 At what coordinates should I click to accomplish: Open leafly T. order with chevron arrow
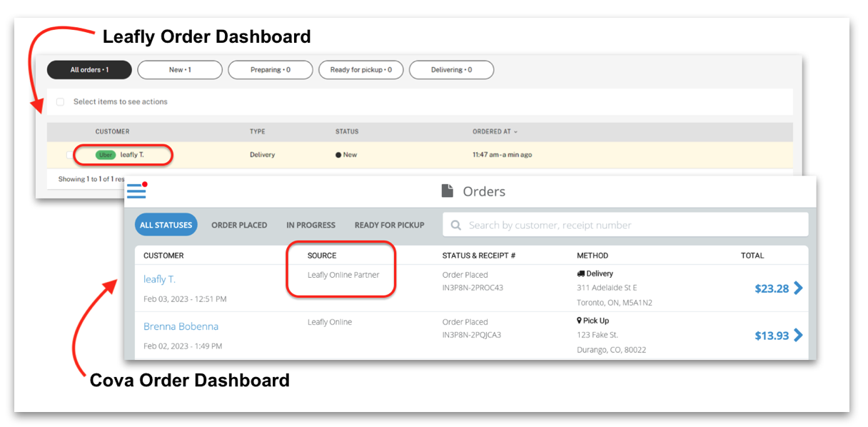coord(798,288)
